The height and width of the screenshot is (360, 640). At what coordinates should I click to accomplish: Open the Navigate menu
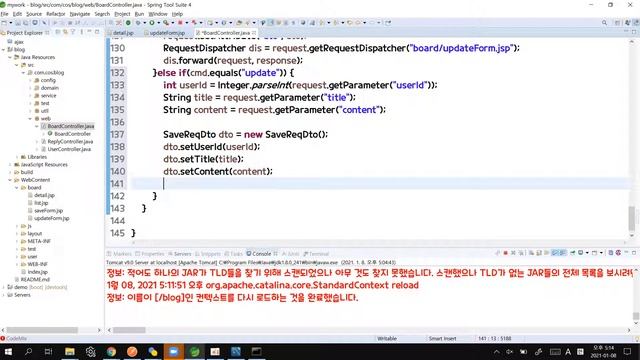click(x=80, y=14)
